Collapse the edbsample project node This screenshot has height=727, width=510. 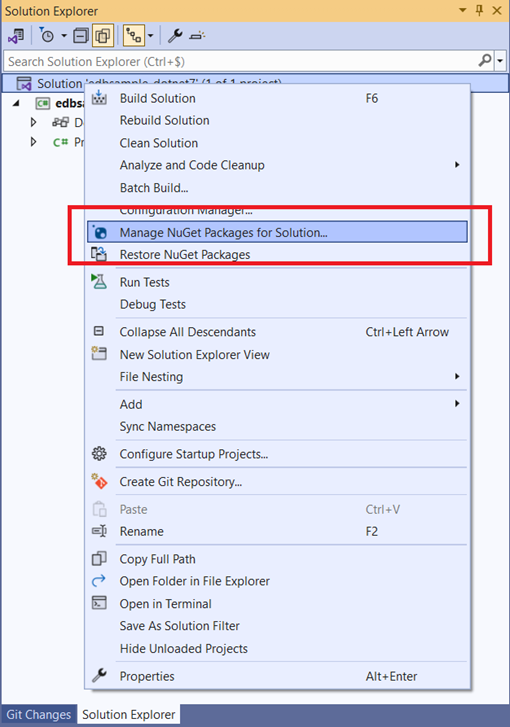[x=16, y=103]
